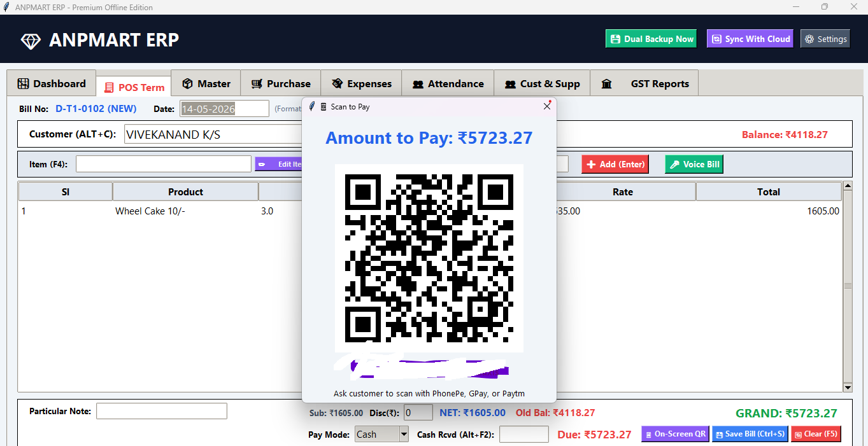The width and height of the screenshot is (868, 446).
Task: Click the GST Reports bank icon
Action: [x=606, y=84]
